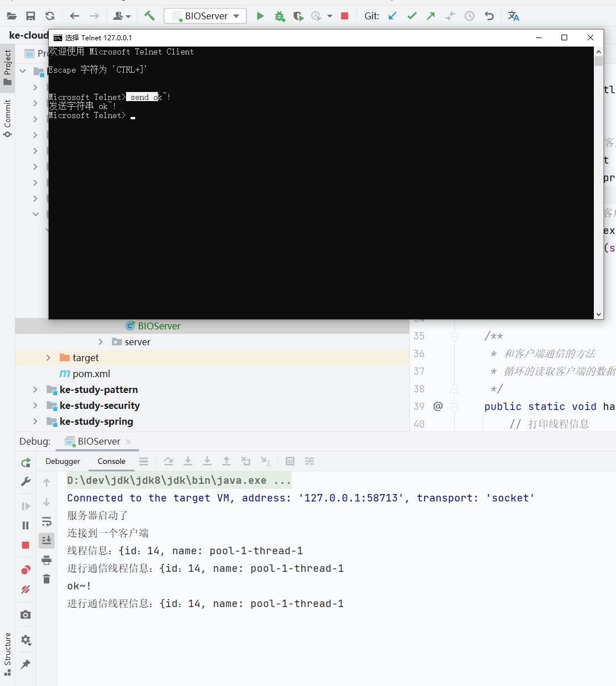616x686 pixels.
Task: Expand the server package node
Action: tap(100, 342)
